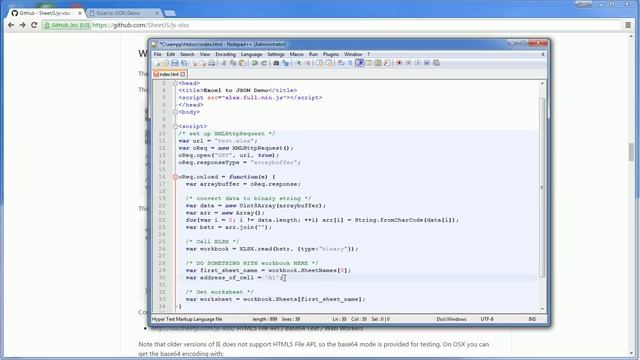640x360 pixels.
Task: Open the Function List toolbar icon
Action: (387, 63)
